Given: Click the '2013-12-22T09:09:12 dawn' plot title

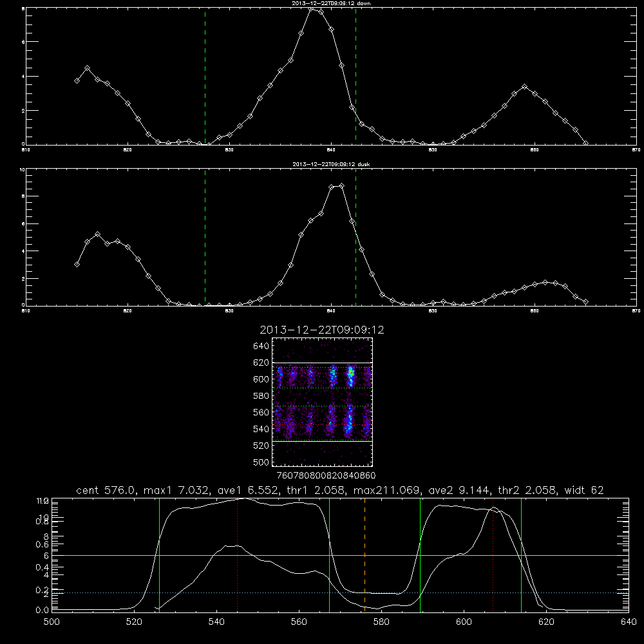Looking at the screenshot, I should 332,3.
